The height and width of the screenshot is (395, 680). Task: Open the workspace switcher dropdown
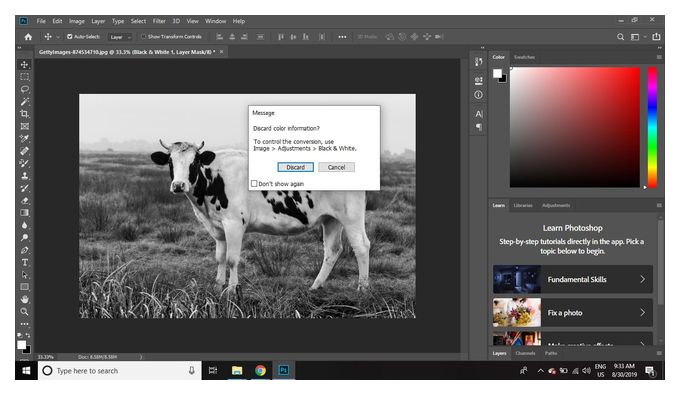pyautogui.click(x=637, y=37)
